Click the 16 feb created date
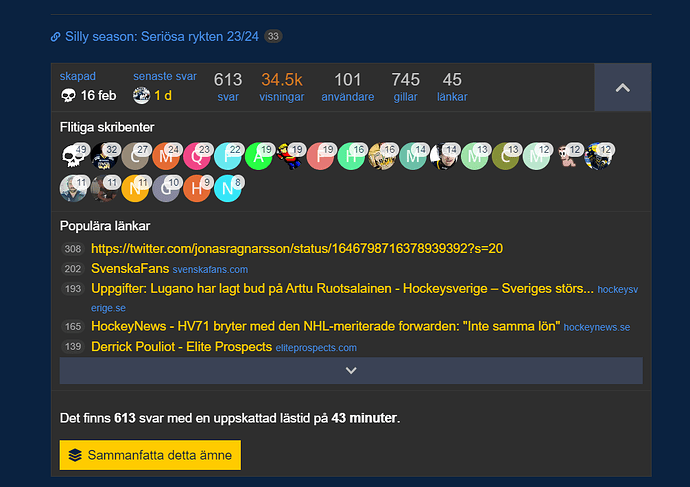The height and width of the screenshot is (487, 690). (x=99, y=96)
